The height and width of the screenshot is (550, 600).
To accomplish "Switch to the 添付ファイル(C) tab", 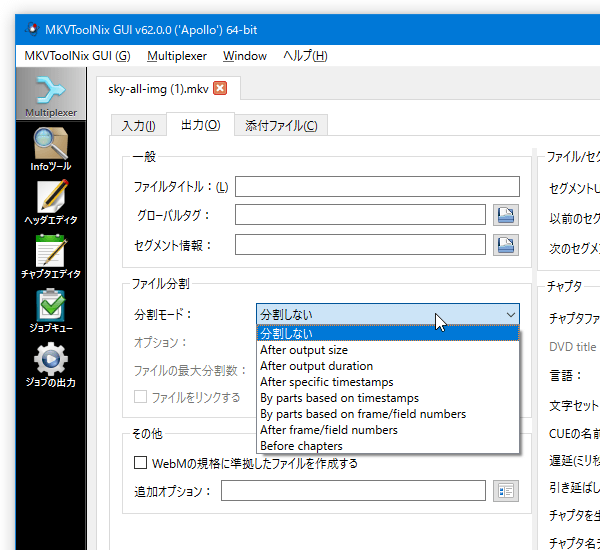I will pyautogui.click(x=281, y=126).
